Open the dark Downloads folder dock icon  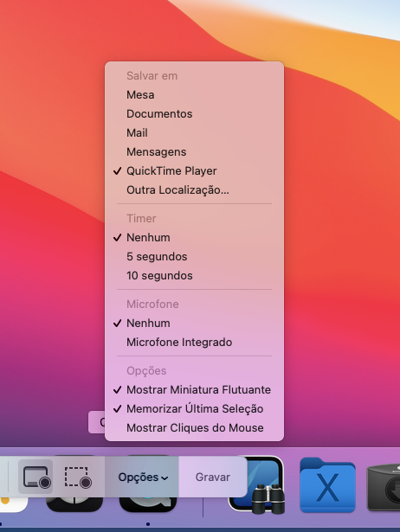(384, 487)
